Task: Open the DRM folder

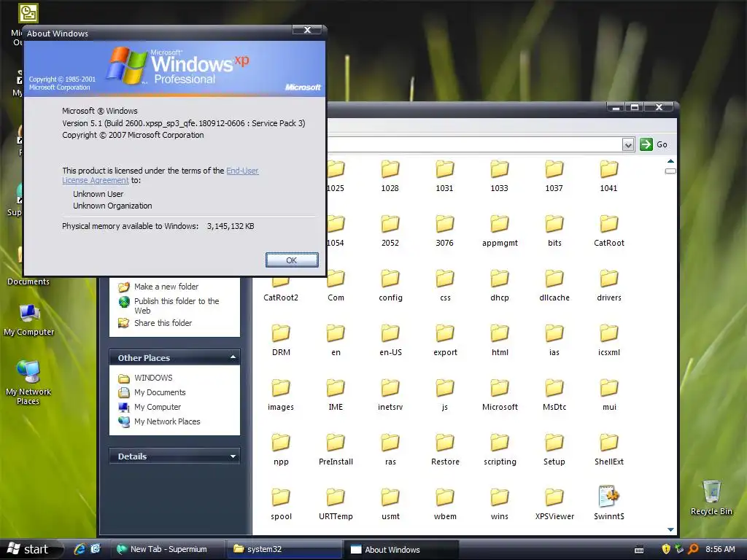Action: coord(281,340)
